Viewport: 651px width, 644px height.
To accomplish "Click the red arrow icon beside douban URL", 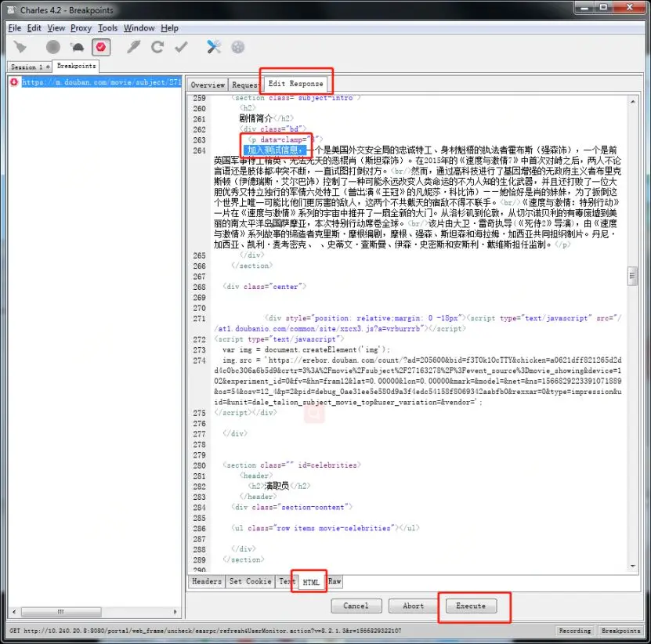I will 14,81.
